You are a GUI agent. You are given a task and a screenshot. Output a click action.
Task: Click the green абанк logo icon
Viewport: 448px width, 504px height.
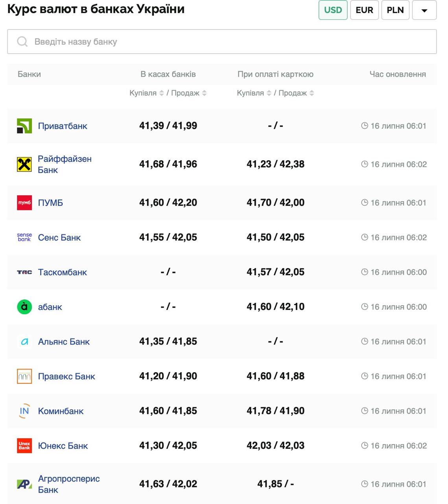coord(24,307)
